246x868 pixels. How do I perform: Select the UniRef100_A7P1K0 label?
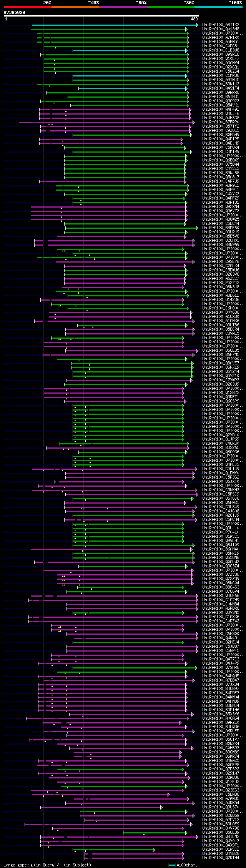click(221, 38)
